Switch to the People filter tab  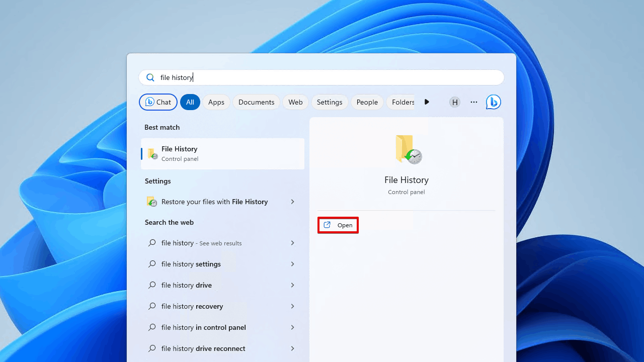(367, 102)
